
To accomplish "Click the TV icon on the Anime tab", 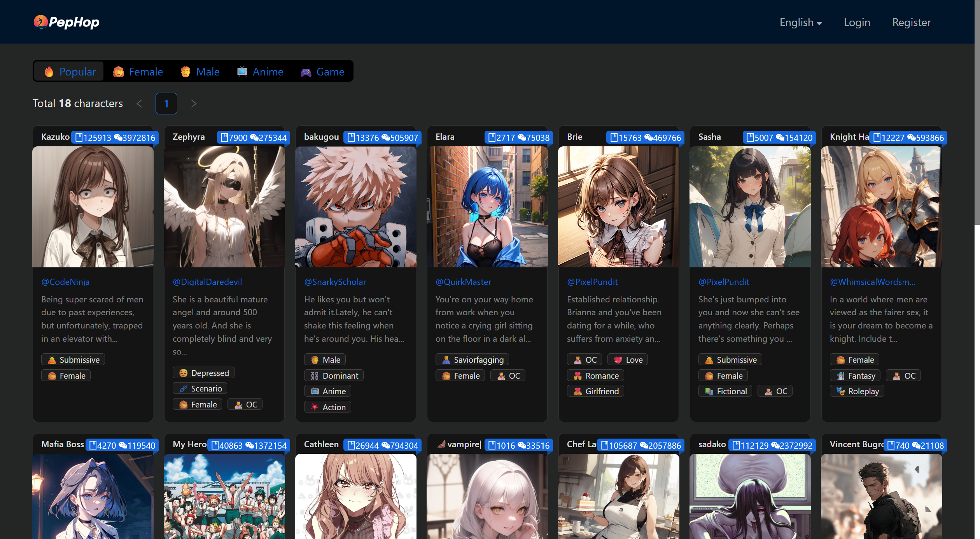I will (x=242, y=71).
